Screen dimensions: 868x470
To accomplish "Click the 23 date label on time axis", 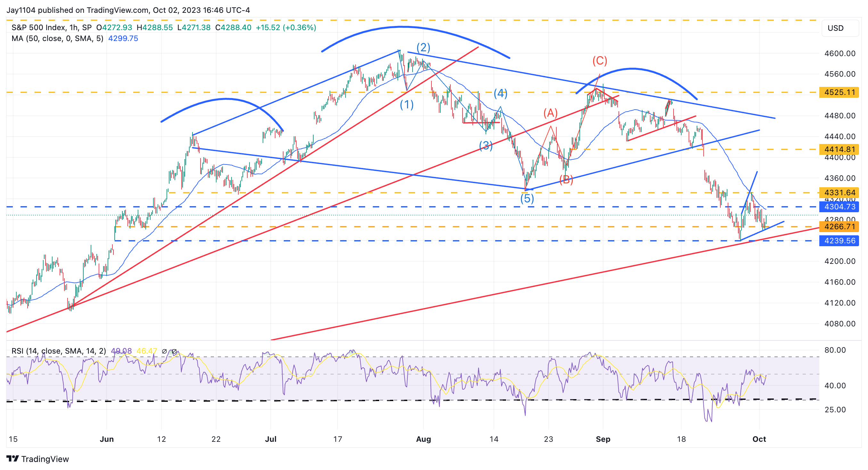I will tap(549, 439).
